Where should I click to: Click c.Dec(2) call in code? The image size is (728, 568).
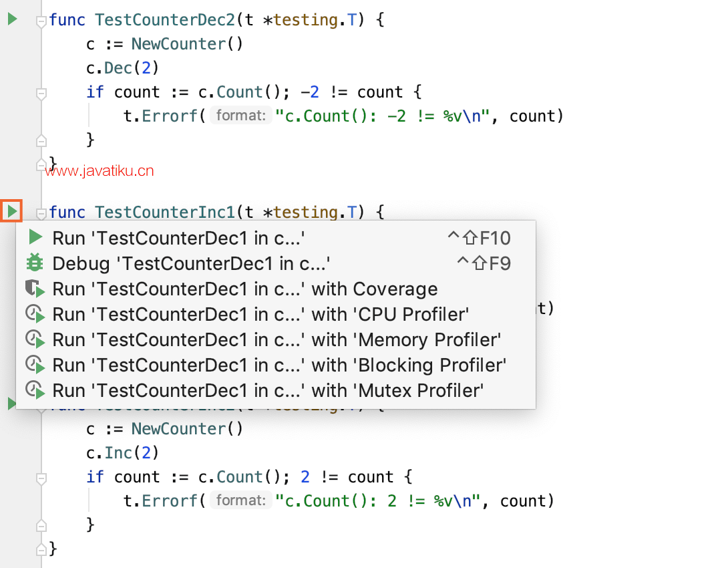coord(123,67)
